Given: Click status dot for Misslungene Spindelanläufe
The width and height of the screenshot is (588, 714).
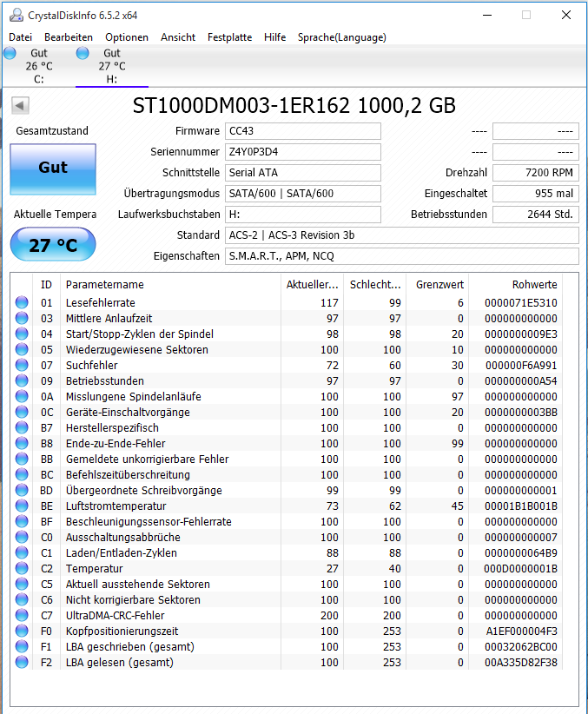Looking at the screenshot, I should [x=22, y=396].
